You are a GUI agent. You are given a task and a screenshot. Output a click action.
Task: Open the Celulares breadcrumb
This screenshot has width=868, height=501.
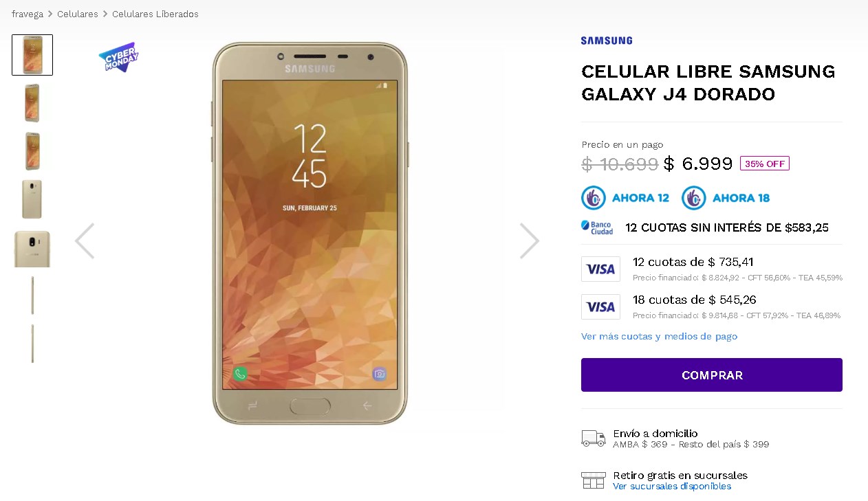pyautogui.click(x=78, y=14)
